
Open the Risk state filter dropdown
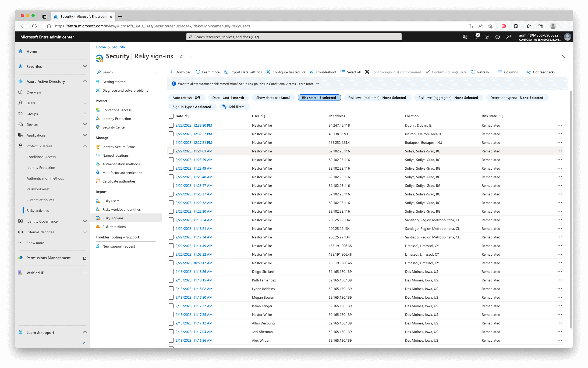[x=319, y=98]
